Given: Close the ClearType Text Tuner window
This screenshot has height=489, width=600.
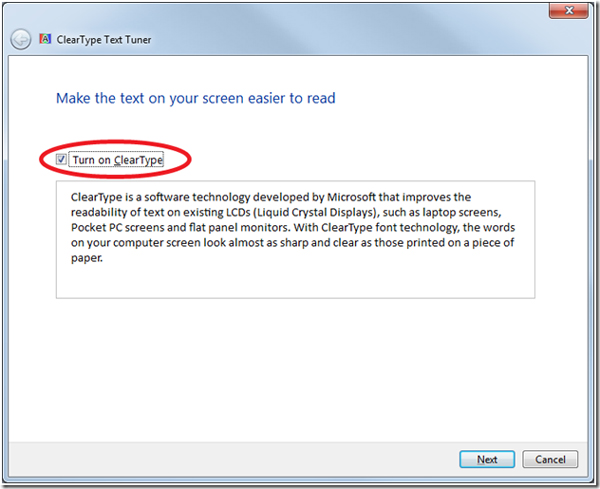Looking at the screenshot, I should (x=569, y=10).
